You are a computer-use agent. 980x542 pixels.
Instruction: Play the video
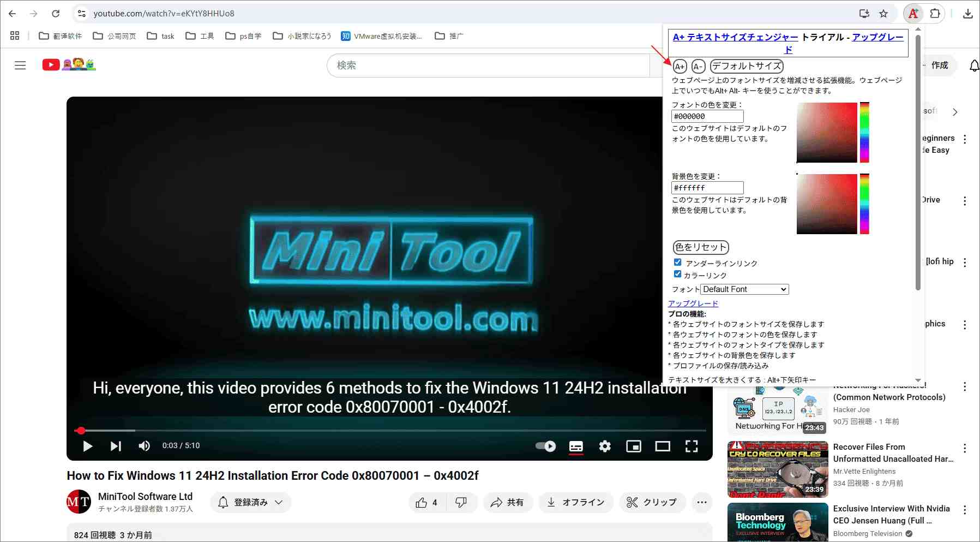pyautogui.click(x=87, y=446)
